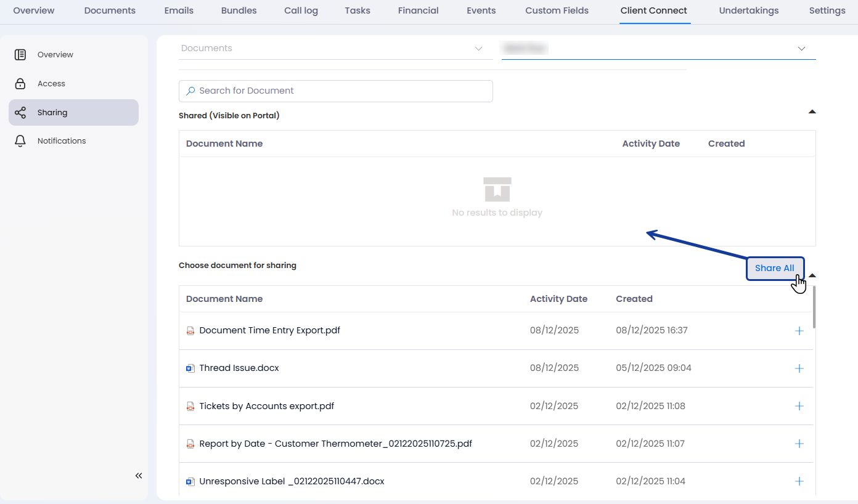Click the Overview sidebar icon
This screenshot has width=858, height=504.
[20, 55]
